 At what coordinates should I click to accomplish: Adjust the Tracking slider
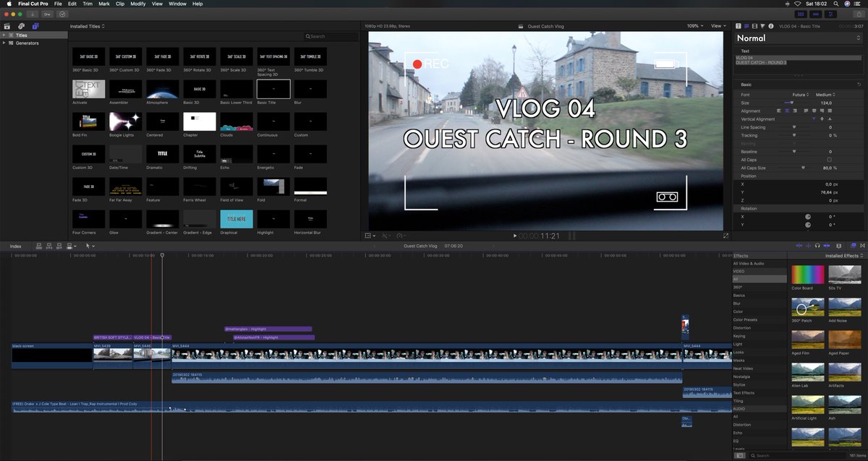[794, 135]
